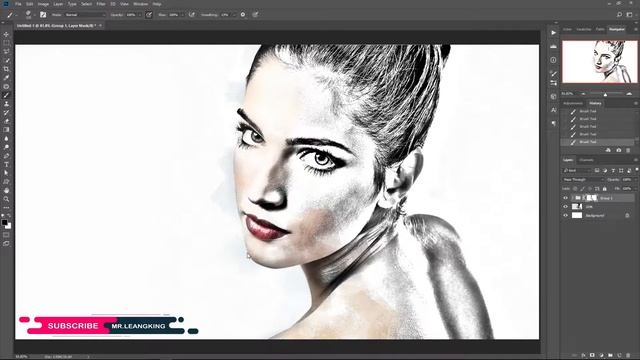Viewport: 640px width, 360px height.
Task: Open the Info panel icon
Action: coord(553,60)
